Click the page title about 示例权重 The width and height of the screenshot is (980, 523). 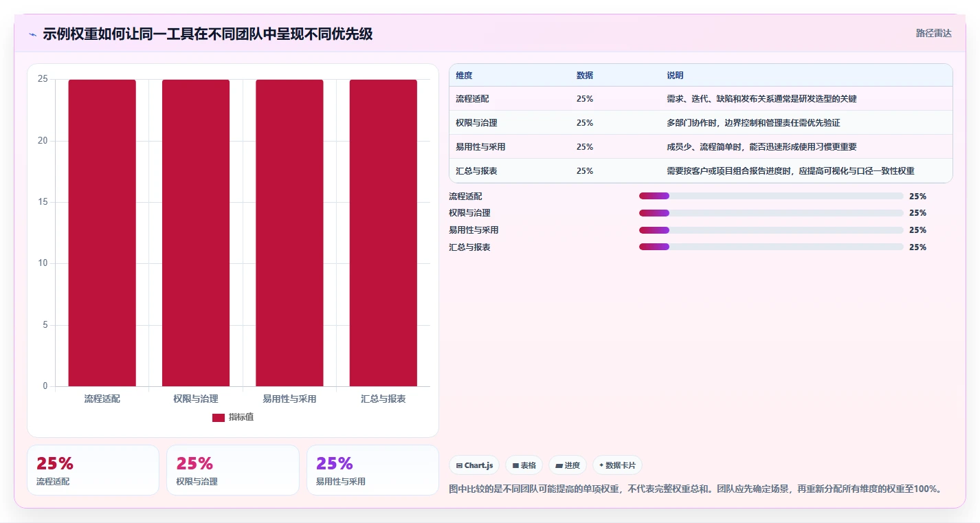coord(208,34)
